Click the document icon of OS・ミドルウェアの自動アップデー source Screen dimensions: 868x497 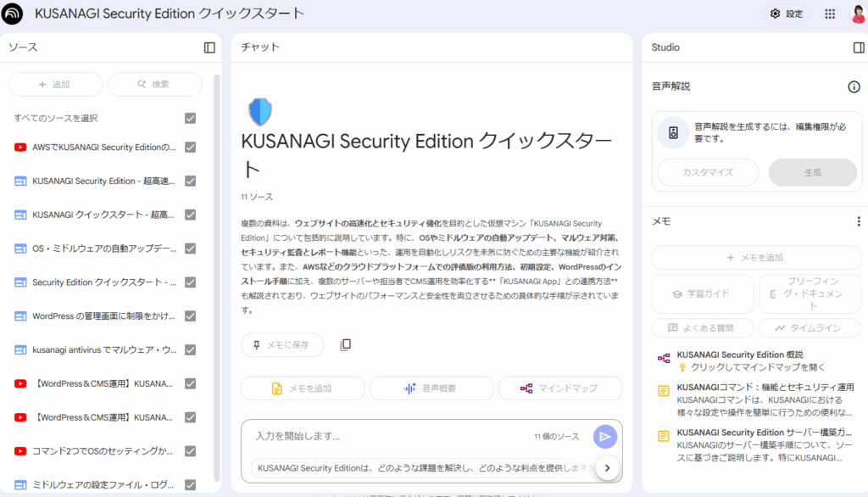click(x=20, y=248)
